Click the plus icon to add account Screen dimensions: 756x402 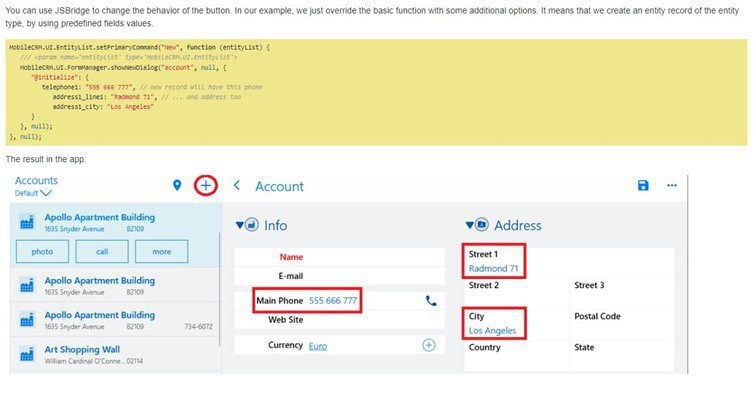(205, 185)
